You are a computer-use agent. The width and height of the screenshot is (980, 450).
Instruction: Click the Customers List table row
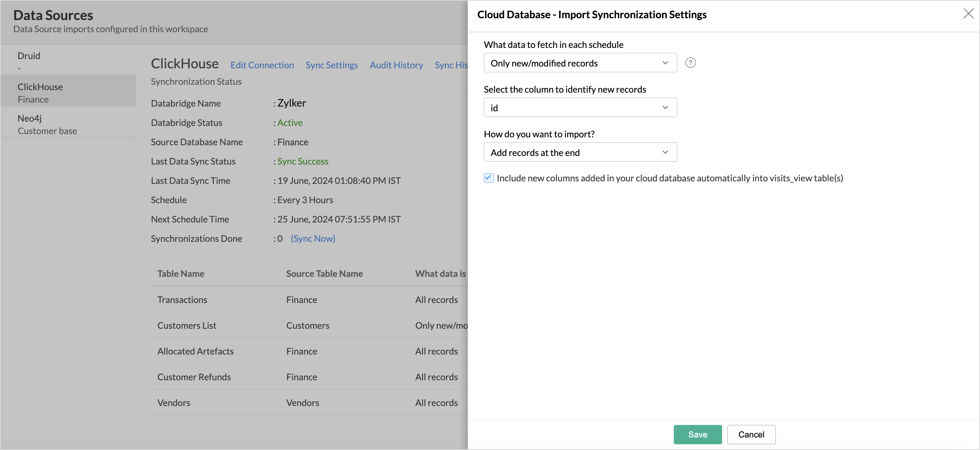(187, 326)
